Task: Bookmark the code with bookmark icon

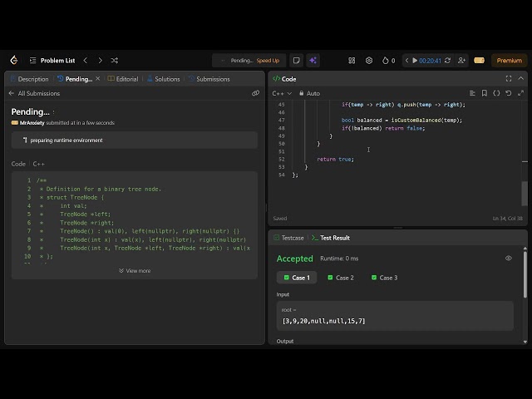Action: [x=484, y=93]
